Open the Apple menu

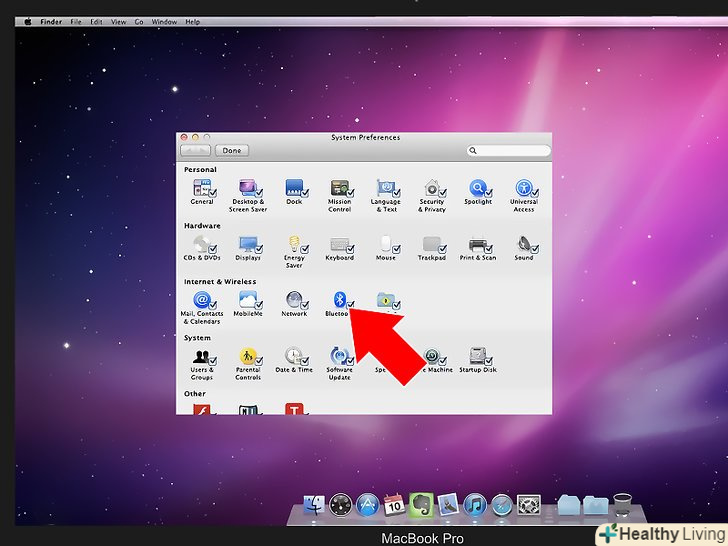point(27,21)
